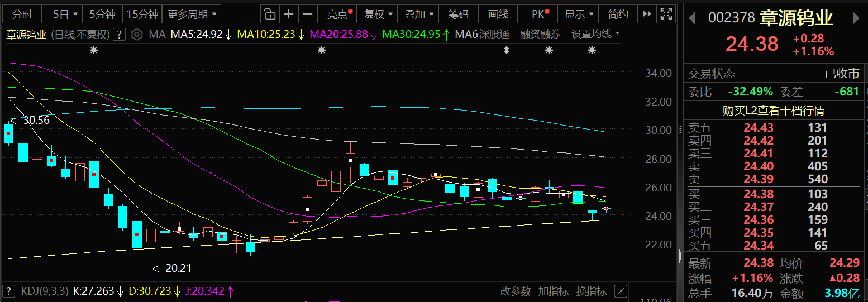Open 更多周期 dropdown
The height and width of the screenshot is (302, 868).
[192, 14]
